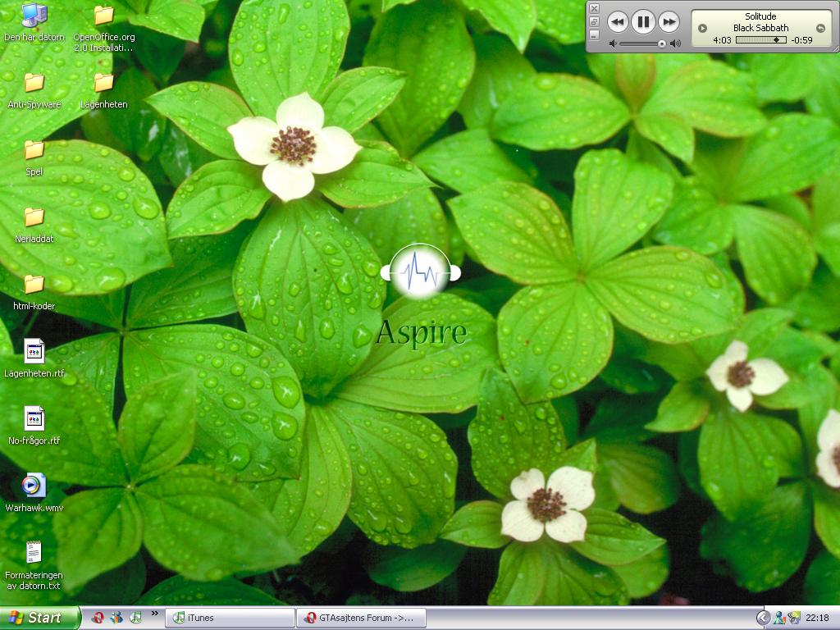Restore iTunes full window with the zoom button
The height and width of the screenshot is (630, 840).
click(x=594, y=22)
